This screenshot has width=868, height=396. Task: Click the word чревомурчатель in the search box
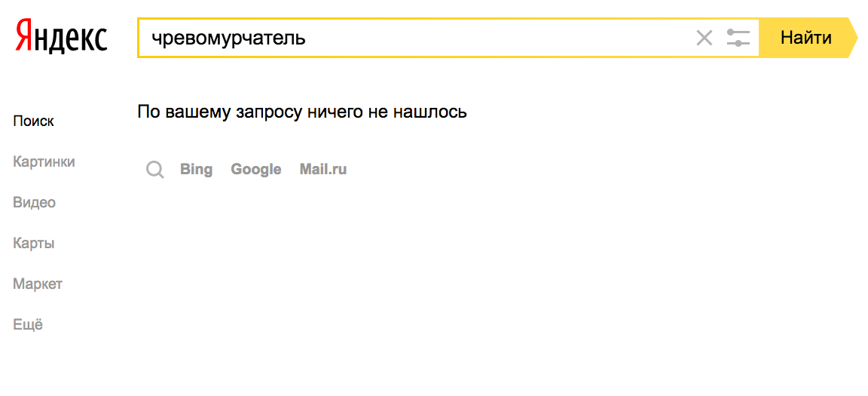[228, 38]
